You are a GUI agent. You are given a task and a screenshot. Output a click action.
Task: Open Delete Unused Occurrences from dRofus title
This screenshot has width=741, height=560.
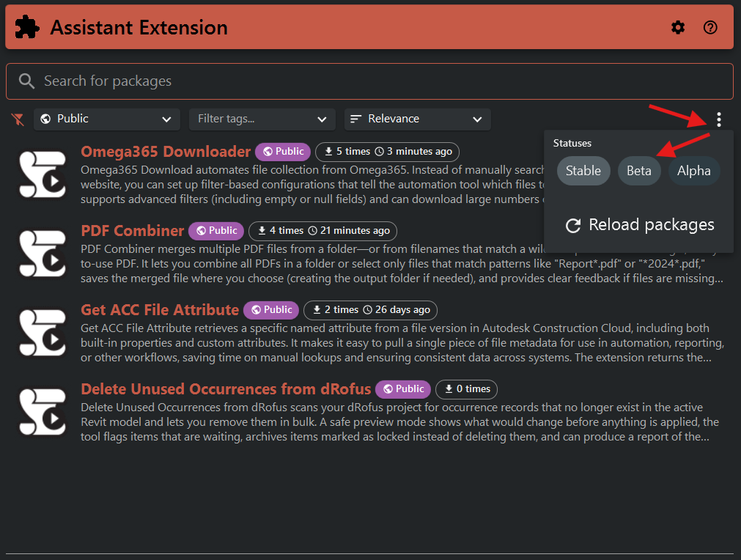tap(226, 389)
